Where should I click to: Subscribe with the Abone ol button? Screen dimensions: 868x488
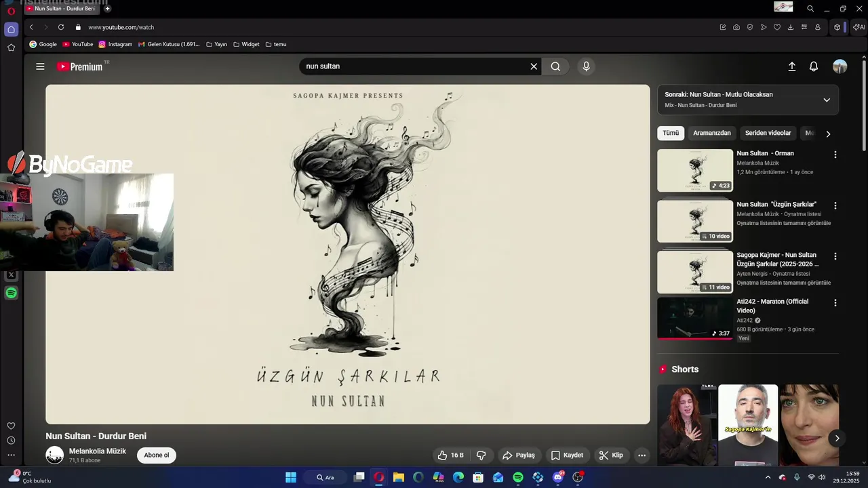[157, 455]
